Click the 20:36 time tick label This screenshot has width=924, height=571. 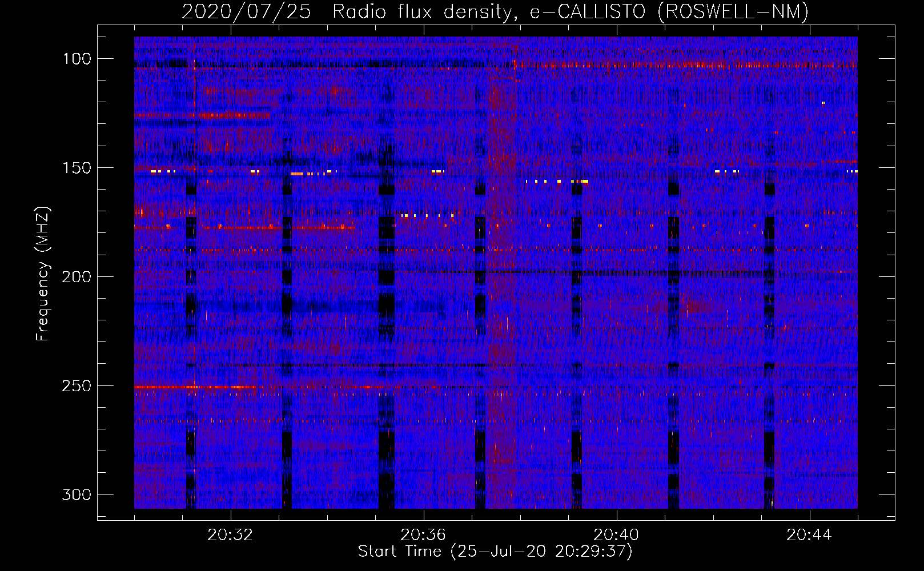[423, 535]
